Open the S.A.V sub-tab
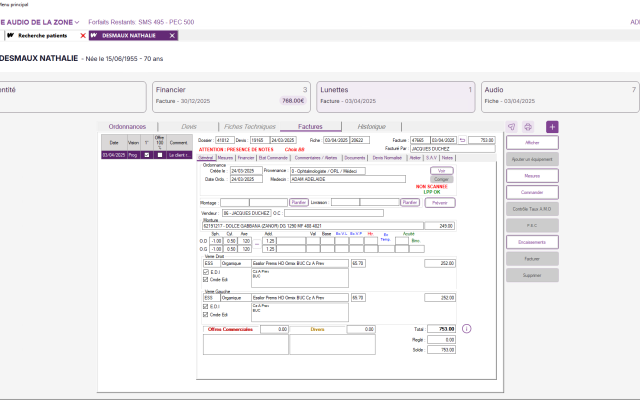The image size is (640, 400). [431, 158]
